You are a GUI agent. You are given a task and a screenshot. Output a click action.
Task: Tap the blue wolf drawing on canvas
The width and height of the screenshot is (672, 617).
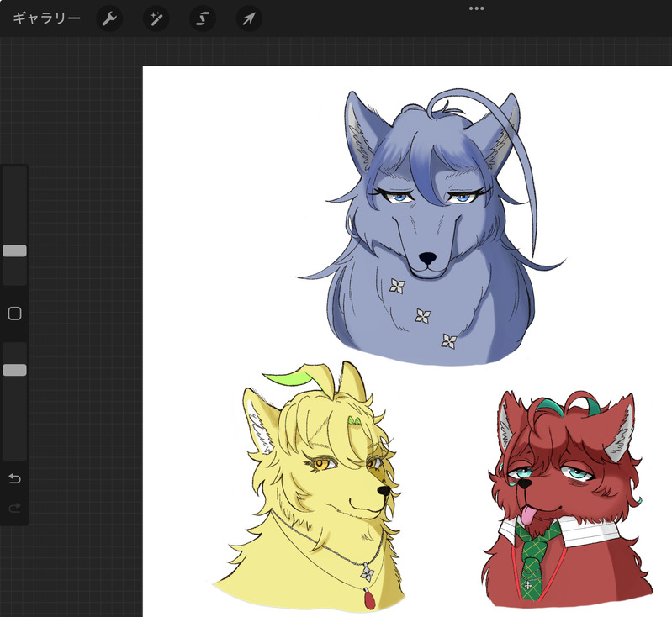pos(431,227)
